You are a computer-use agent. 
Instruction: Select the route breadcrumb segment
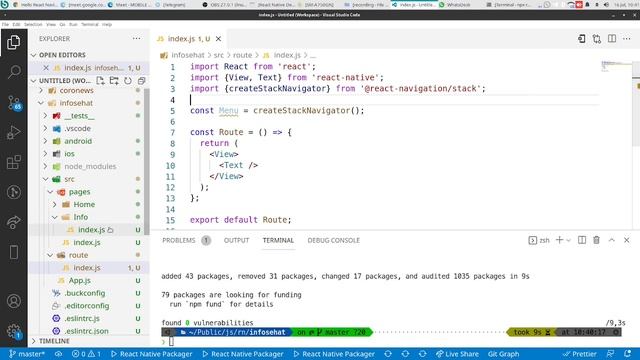[242, 55]
